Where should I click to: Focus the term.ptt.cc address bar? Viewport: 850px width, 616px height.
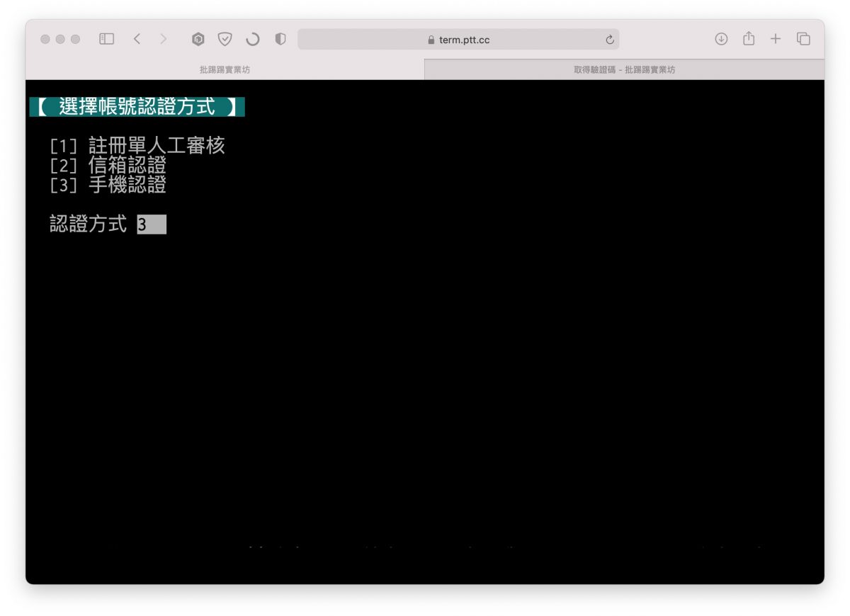coord(458,40)
